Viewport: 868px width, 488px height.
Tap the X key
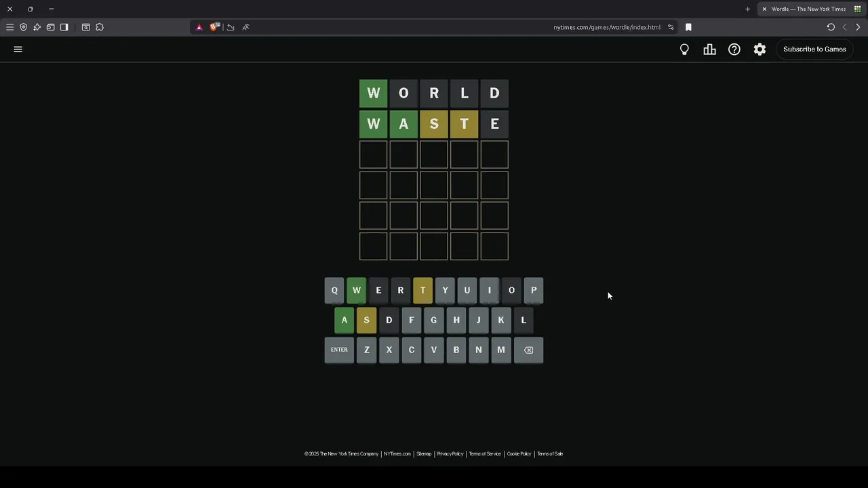tap(389, 350)
